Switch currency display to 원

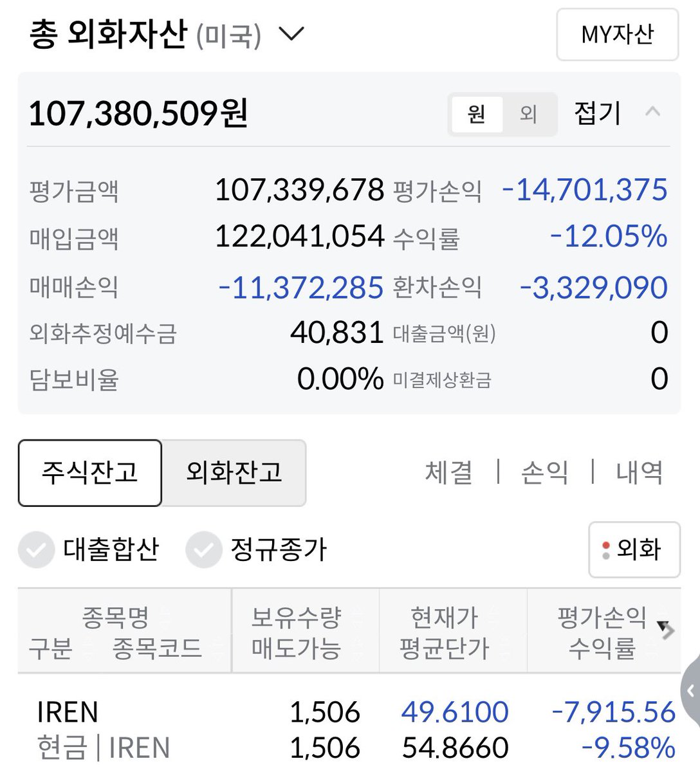477,114
